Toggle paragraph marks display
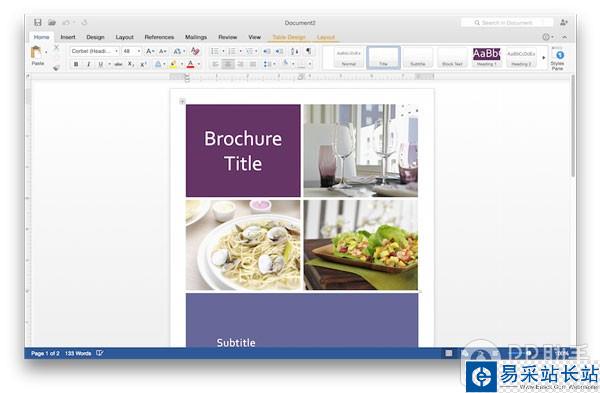The image size is (600, 393). pos(308,51)
